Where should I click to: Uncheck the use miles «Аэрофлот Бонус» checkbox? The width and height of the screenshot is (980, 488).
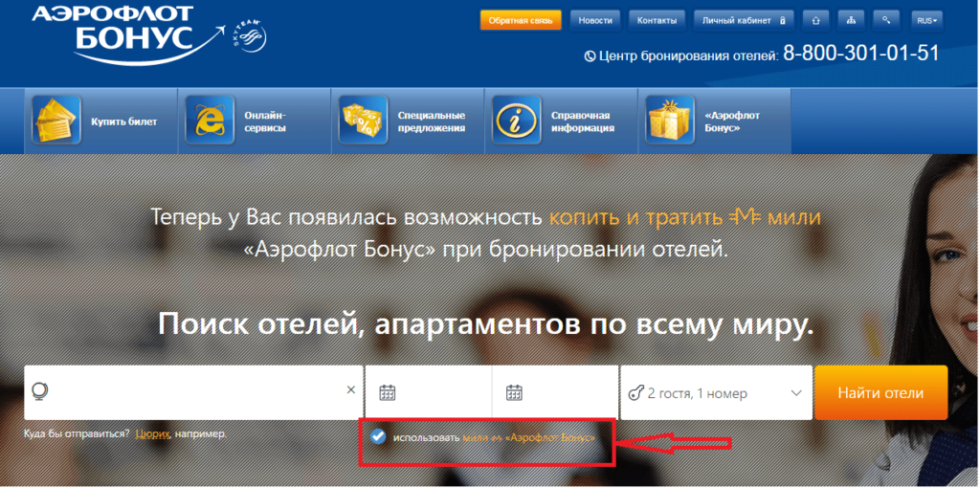coord(378,436)
